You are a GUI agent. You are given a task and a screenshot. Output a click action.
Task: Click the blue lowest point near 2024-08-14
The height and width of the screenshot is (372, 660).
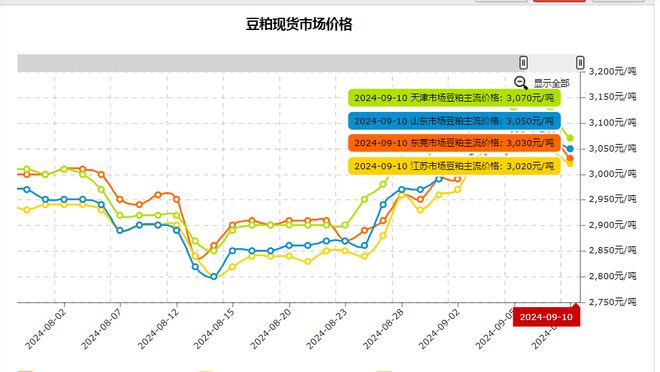(x=213, y=276)
